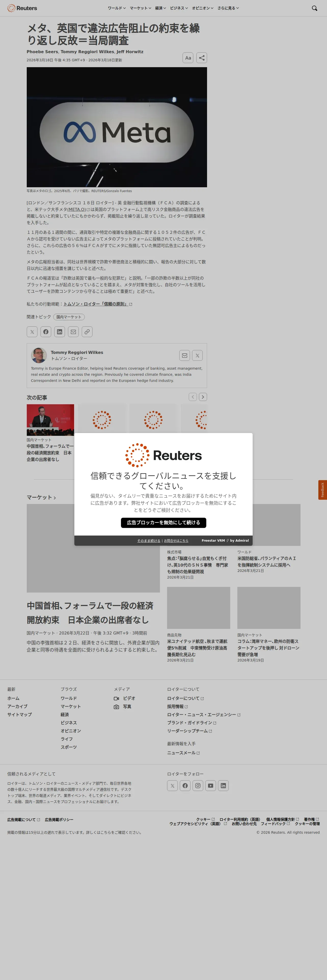Click the Reuters logo in the header
Screen dimensions: 327x980
(22, 8)
